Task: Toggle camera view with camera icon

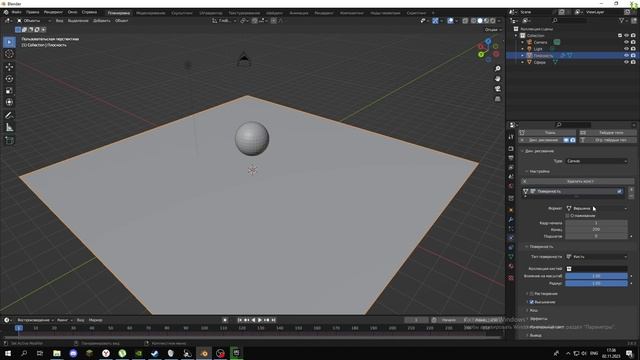Action: pos(498,89)
